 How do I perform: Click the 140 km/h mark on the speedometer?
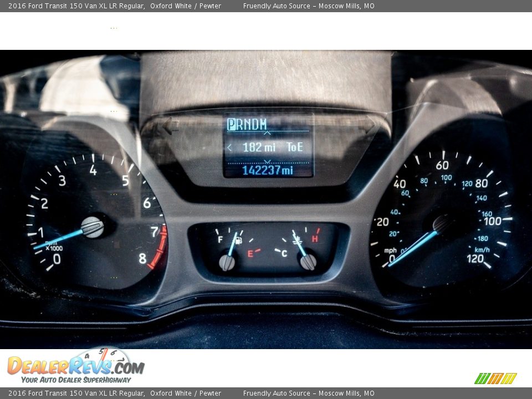pos(482,198)
